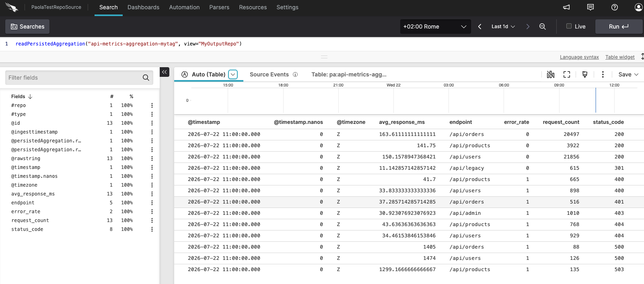Open options for #repo field

point(152,105)
